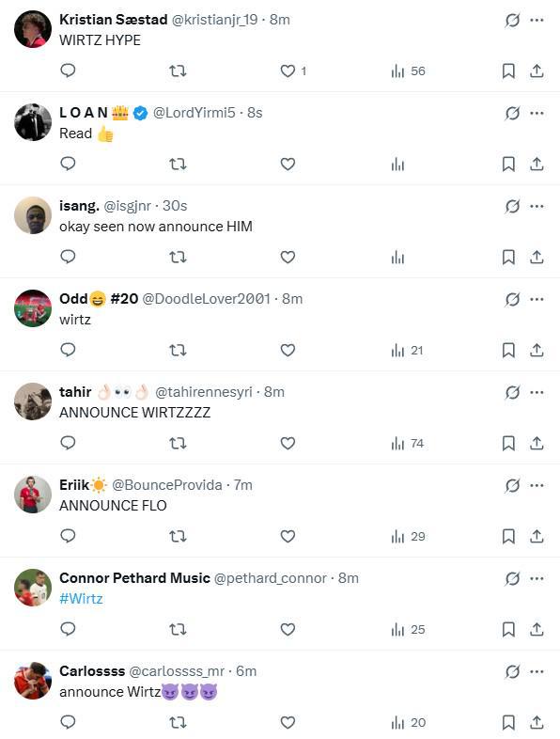Open more options on Kristian Sæstad's tweet
Viewport: 560px width, 739px height.
(x=537, y=21)
